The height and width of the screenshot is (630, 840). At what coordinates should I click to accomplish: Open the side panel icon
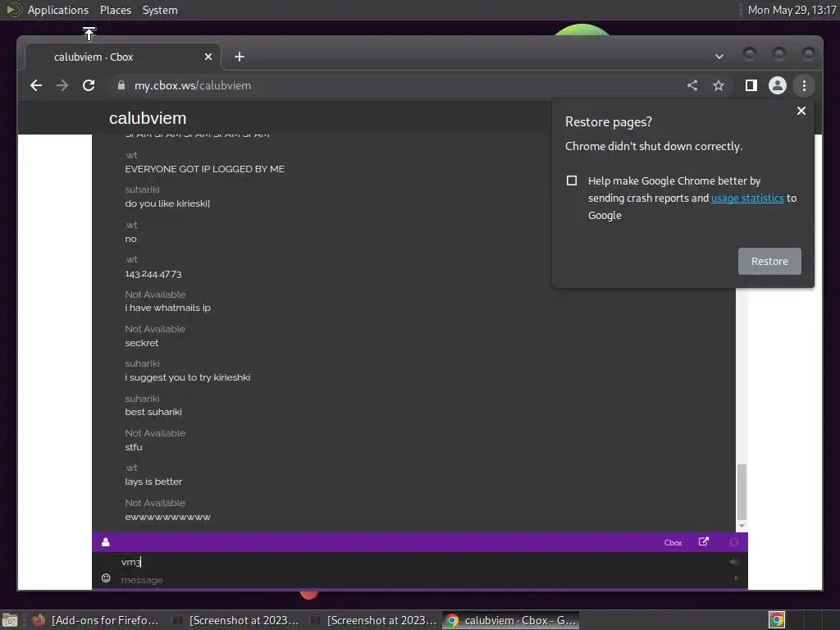click(751, 85)
